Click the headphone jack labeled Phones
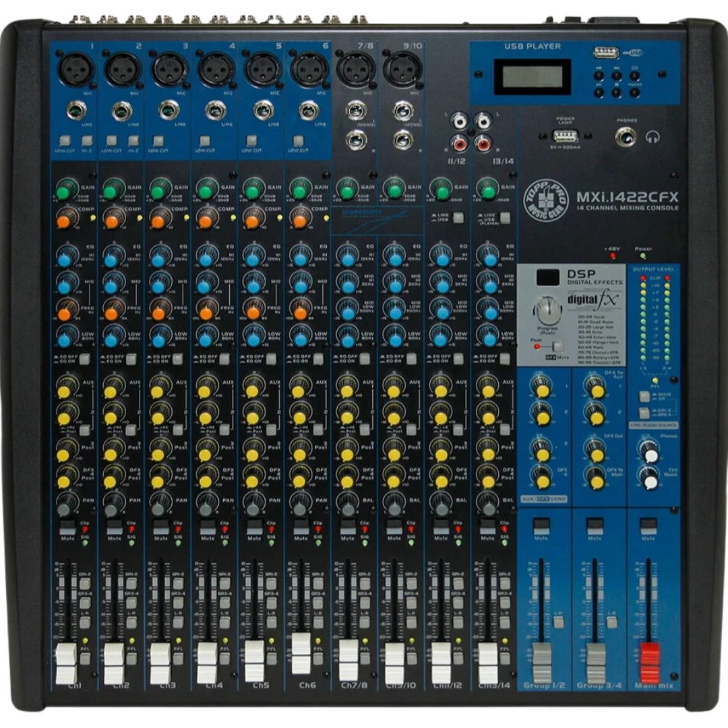The height and width of the screenshot is (728, 728). [626, 137]
